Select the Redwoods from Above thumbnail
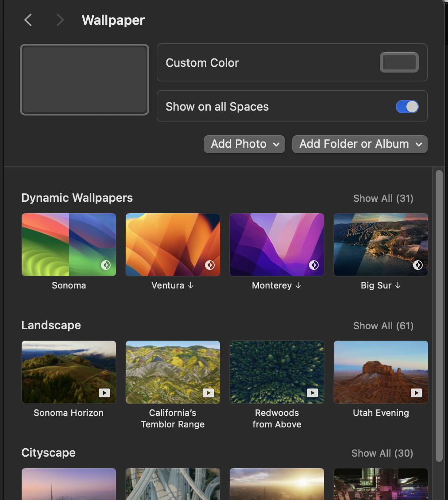 pyautogui.click(x=277, y=372)
